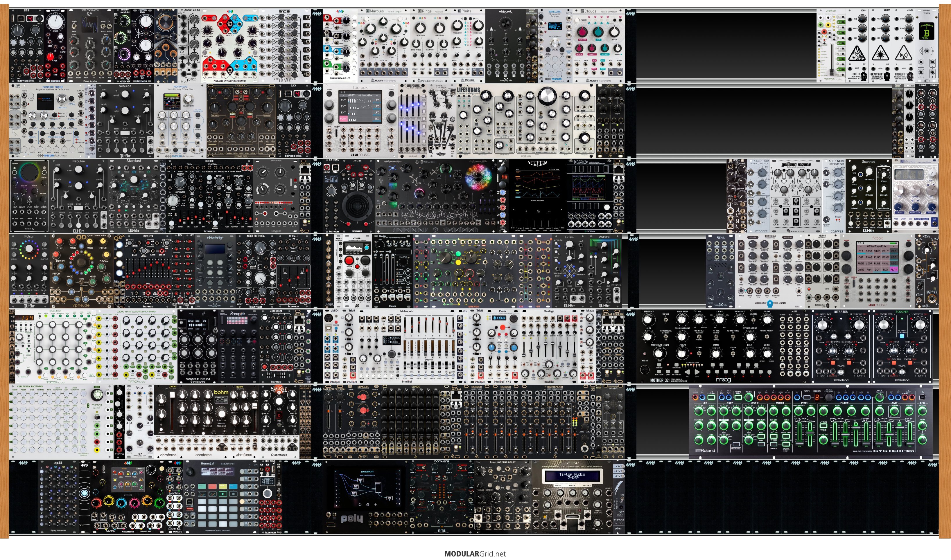Select the Prism module
The width and height of the screenshot is (951, 560).
pyautogui.click(x=569, y=271)
